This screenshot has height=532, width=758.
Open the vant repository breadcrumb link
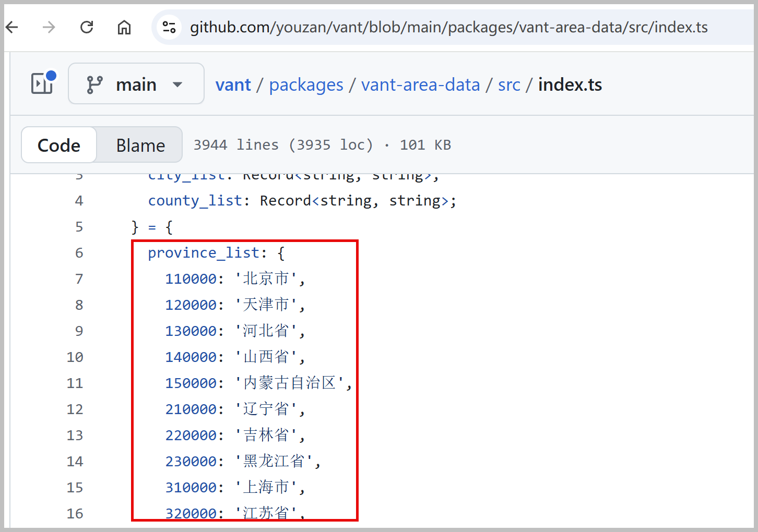click(233, 84)
